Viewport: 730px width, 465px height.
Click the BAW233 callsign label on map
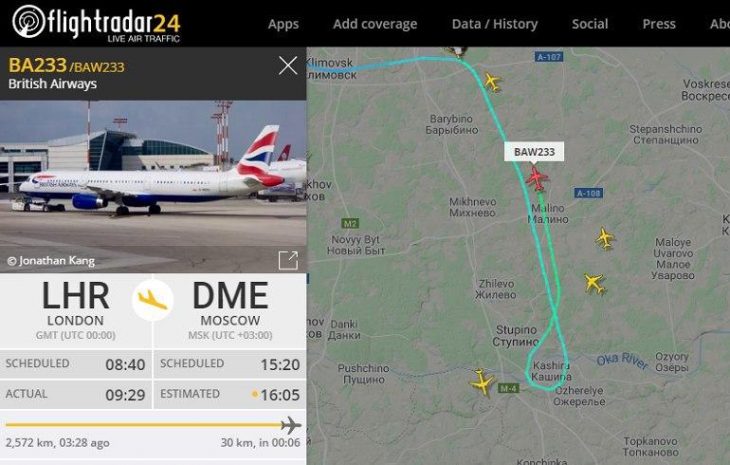[x=534, y=152]
